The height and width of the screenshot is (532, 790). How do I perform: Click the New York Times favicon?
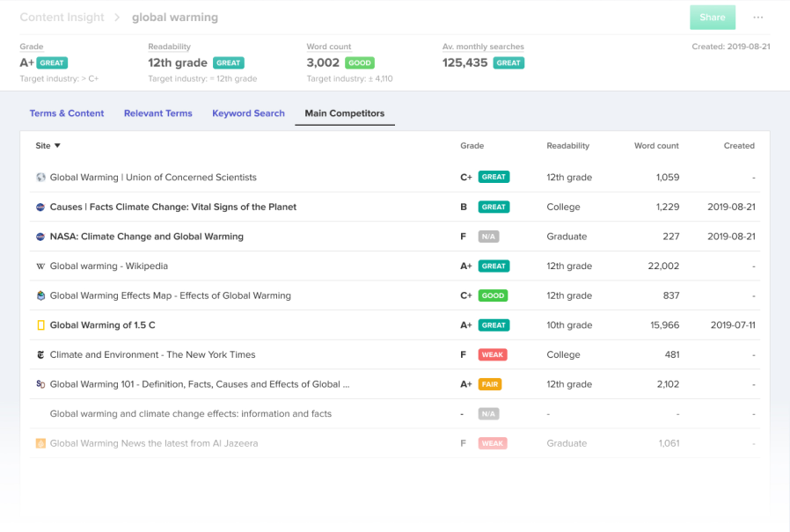click(40, 354)
